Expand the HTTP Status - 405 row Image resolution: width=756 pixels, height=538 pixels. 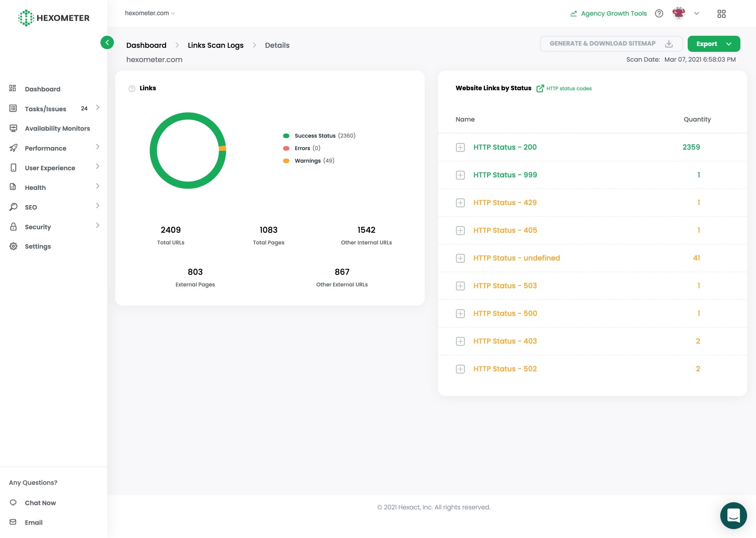point(460,231)
